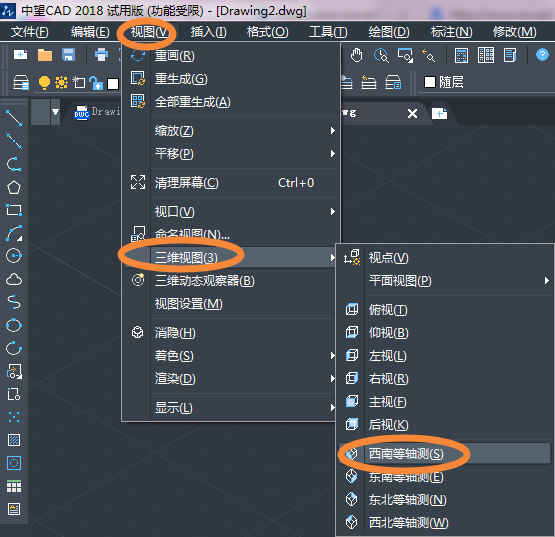Expand the 缩放(Z) submenu

pyautogui.click(x=244, y=131)
